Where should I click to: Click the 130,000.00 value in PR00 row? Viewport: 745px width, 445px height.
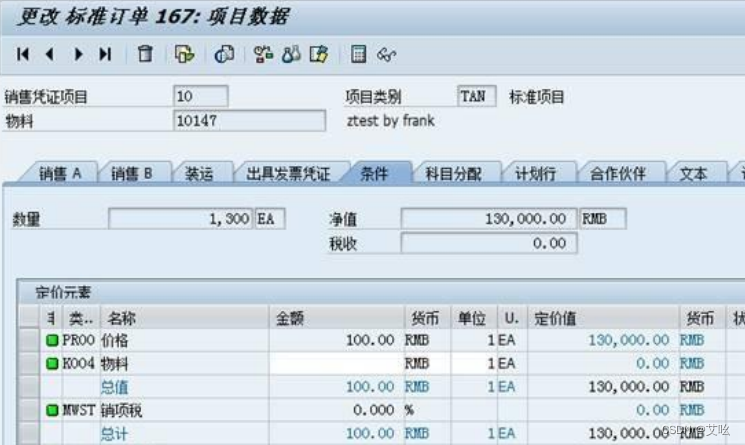628,340
